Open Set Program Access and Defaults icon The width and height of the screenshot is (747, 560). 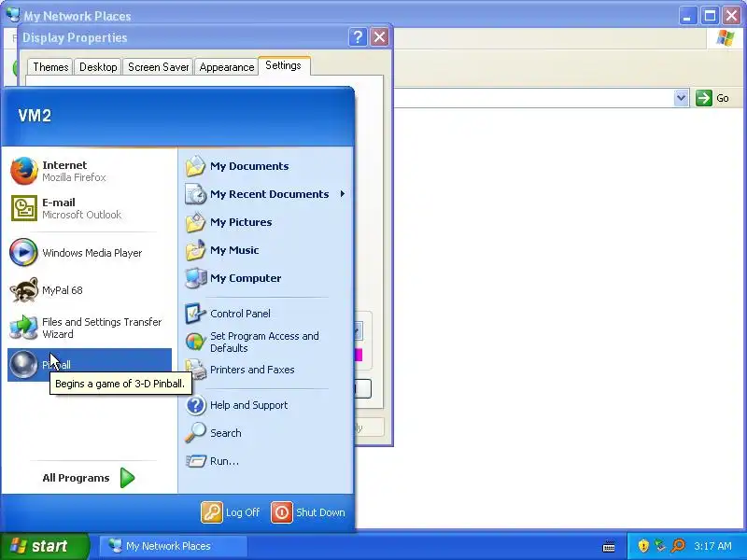click(195, 342)
